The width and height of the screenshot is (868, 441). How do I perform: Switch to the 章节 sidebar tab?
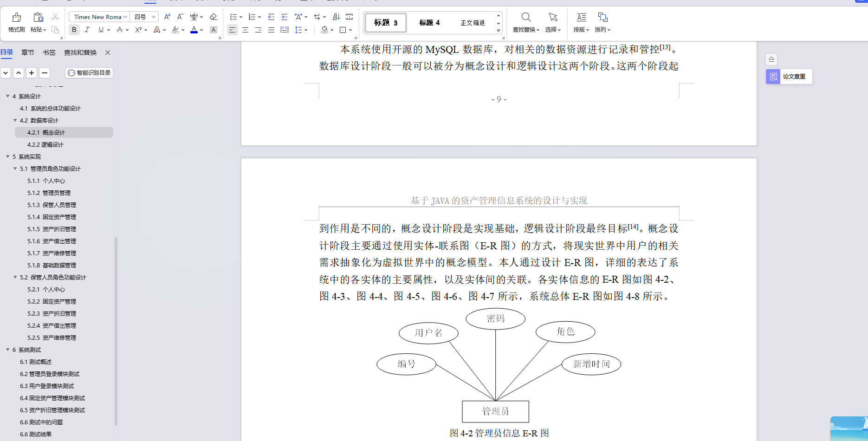click(27, 52)
